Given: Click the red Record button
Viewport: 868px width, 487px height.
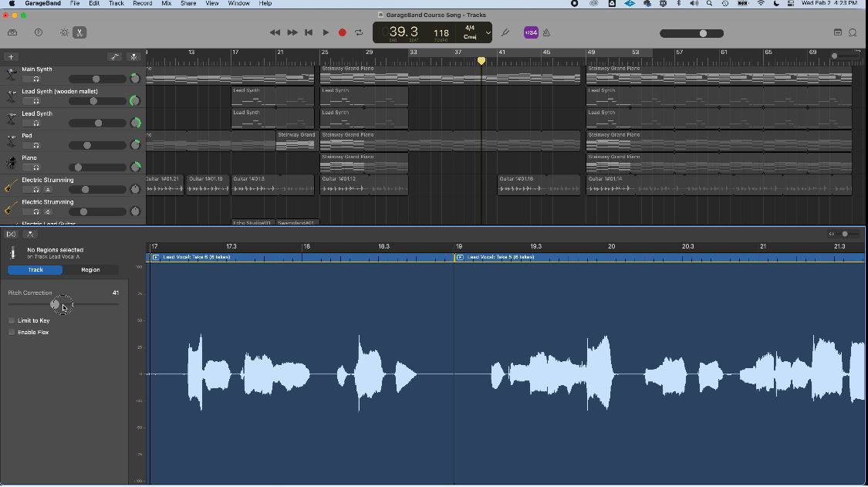Looking at the screenshot, I should point(342,32).
